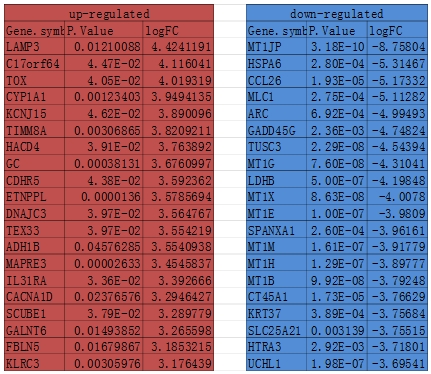
Task: Select the SPANXA1 gene cell
Action: tap(276, 230)
